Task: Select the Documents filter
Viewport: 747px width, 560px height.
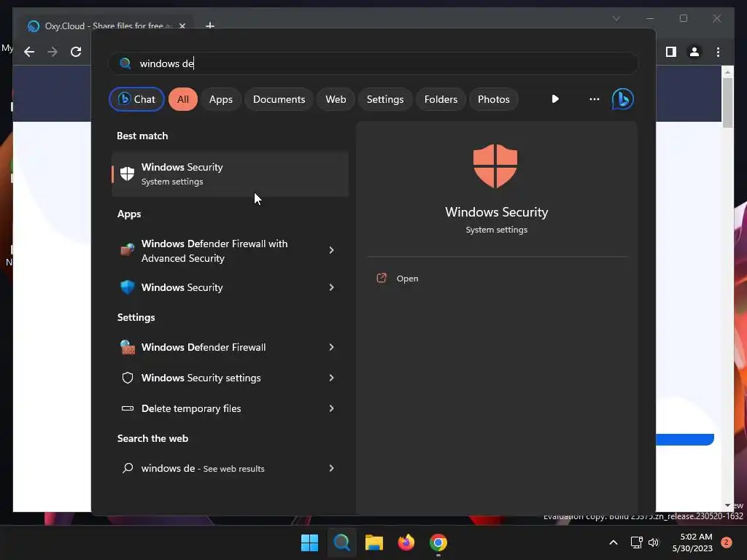Action: [279, 99]
